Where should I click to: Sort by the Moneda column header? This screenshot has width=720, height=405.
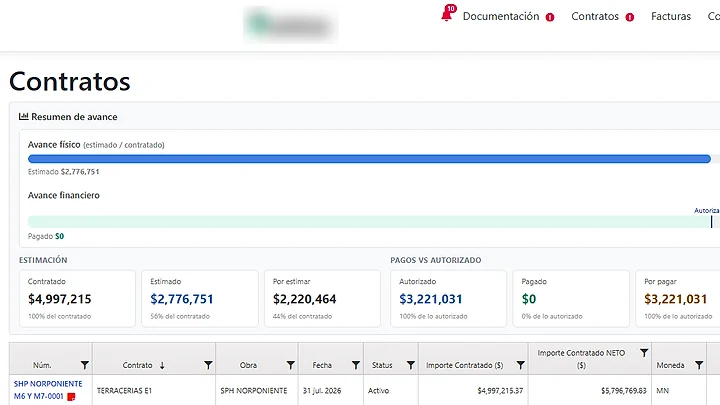tap(670, 365)
